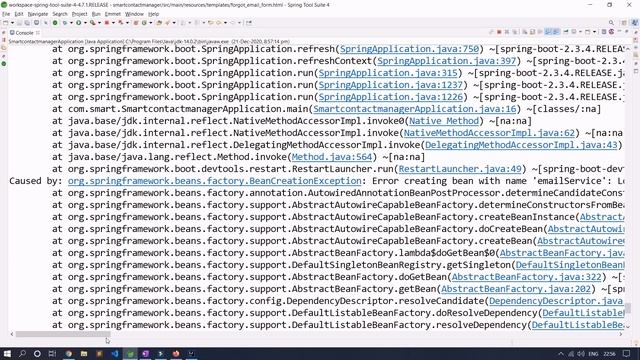Image resolution: width=640 pixels, height=360 pixels.
Task: Open SpringApplication.java:1237 link
Action: pos(391,85)
